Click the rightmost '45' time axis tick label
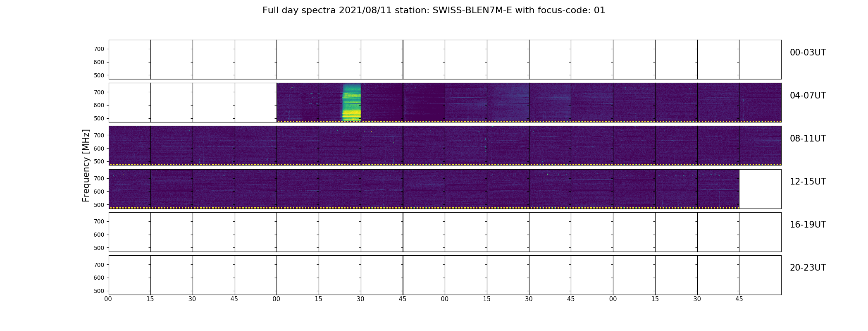The image size is (868, 331). pos(739,299)
